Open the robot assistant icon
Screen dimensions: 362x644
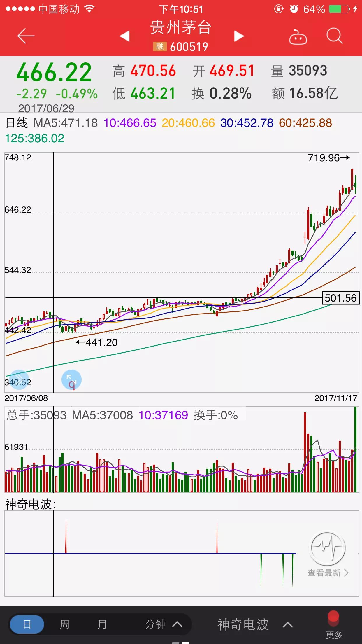point(298,37)
